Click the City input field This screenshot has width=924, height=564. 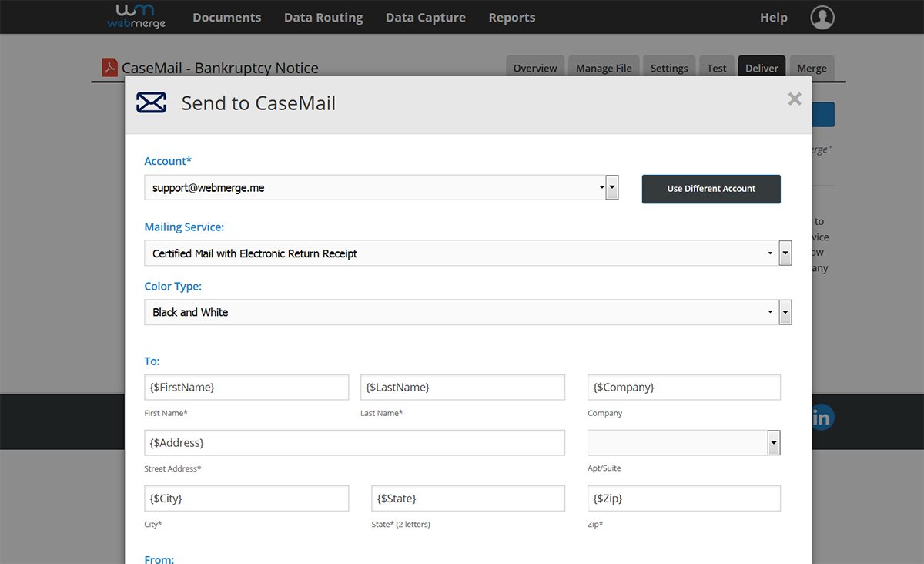click(246, 499)
